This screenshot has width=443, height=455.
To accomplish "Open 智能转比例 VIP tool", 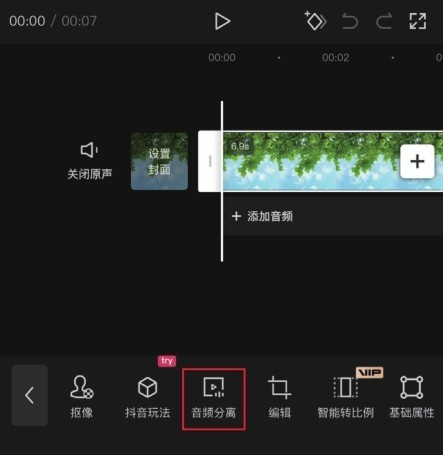I will pyautogui.click(x=346, y=397).
